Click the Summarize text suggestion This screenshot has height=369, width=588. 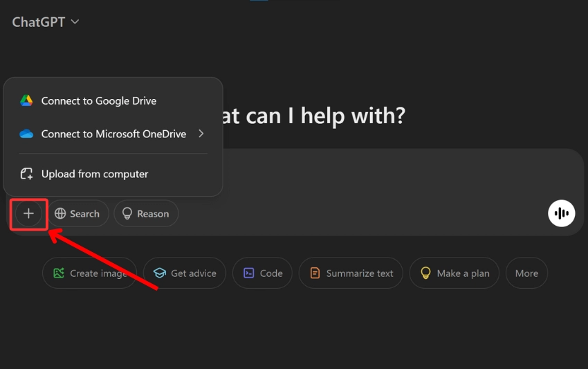[x=351, y=273]
